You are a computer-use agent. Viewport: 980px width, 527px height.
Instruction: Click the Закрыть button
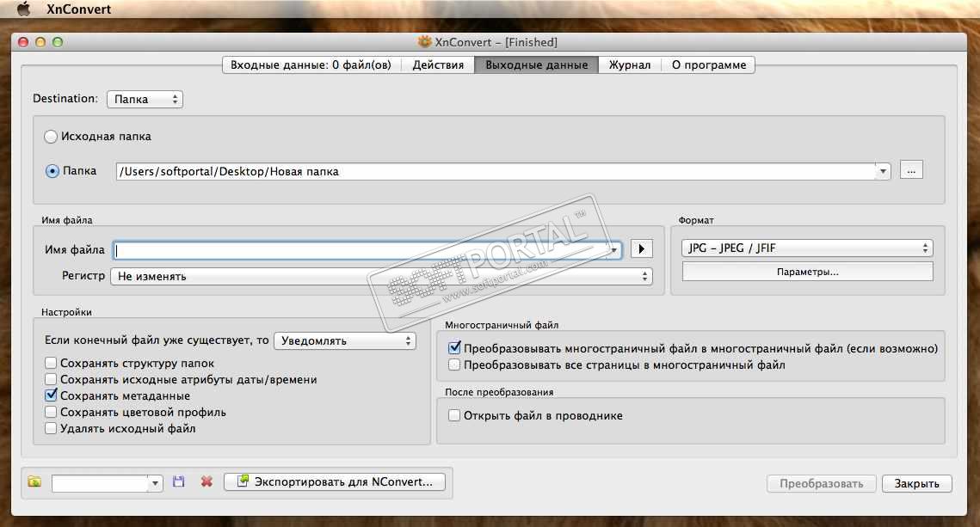point(917,484)
